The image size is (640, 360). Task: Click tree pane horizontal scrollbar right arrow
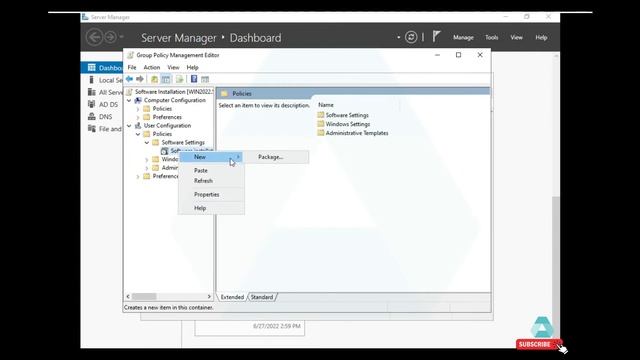tap(209, 296)
